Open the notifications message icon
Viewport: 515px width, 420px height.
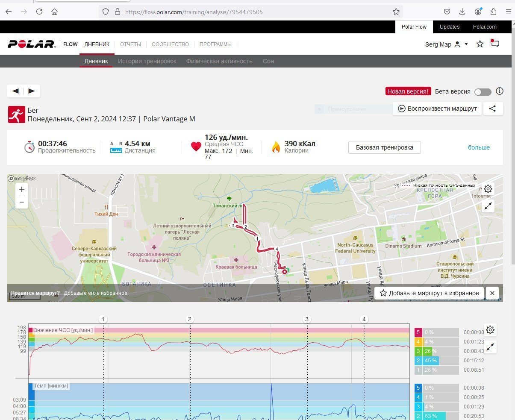495,43
